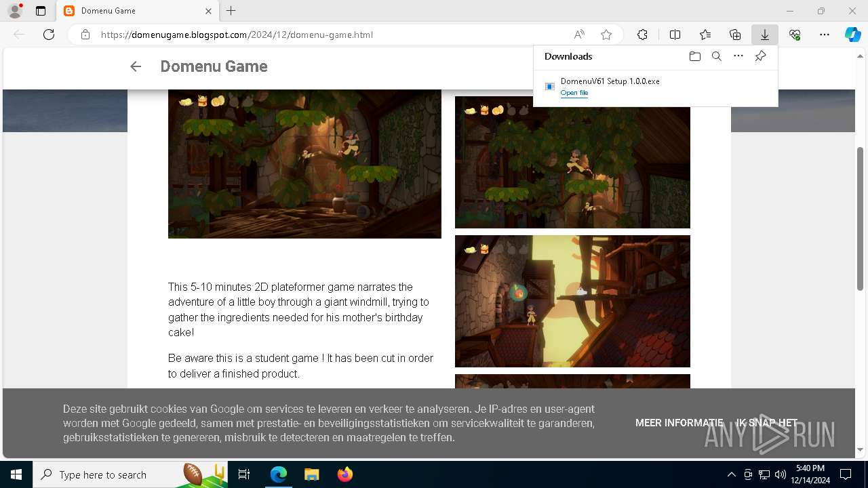Open notification center icon
This screenshot has width=868, height=488.
point(846,474)
